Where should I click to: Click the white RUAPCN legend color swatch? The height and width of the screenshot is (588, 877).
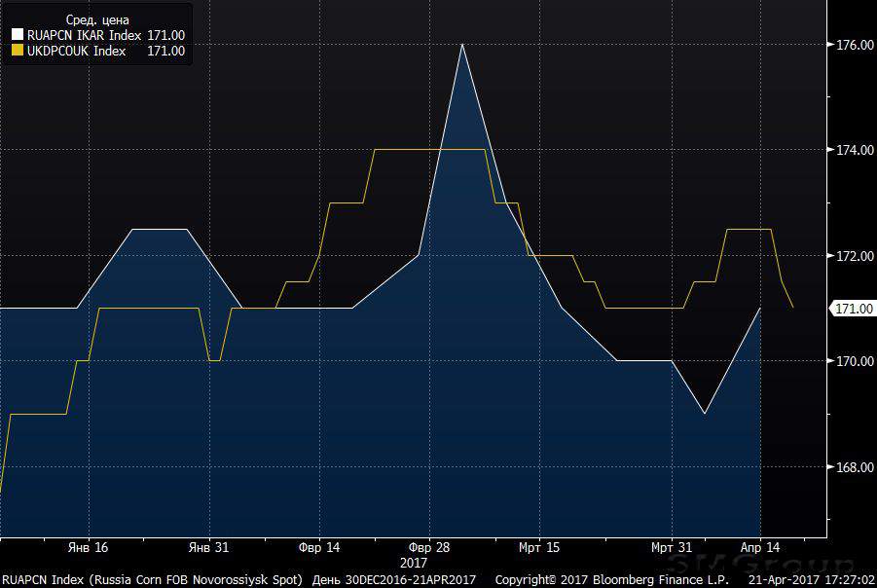tap(18, 36)
